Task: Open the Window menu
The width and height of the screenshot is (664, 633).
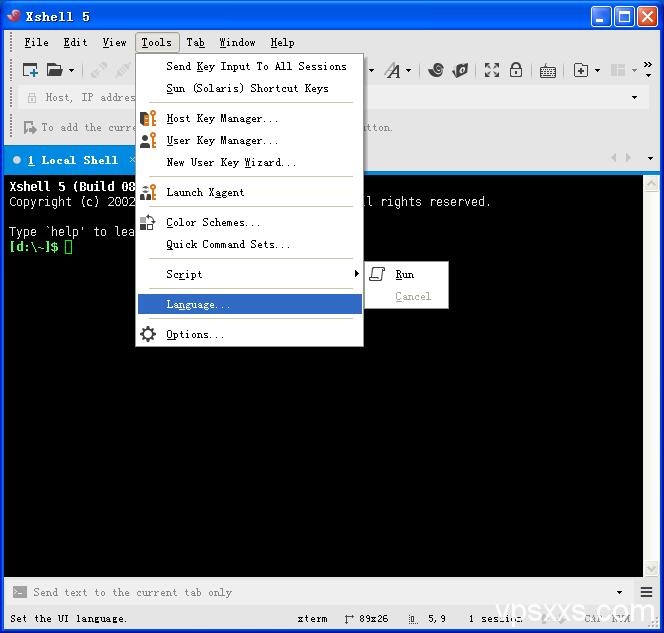Action: coord(237,42)
